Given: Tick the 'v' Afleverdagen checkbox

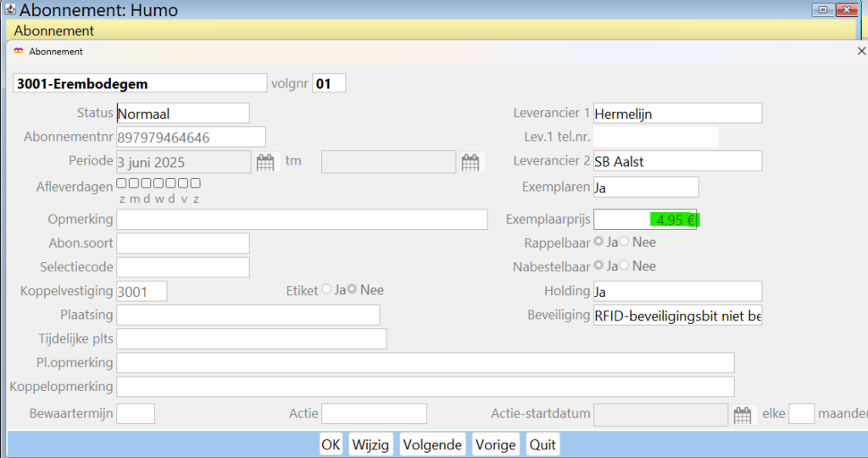Looking at the screenshot, I should tap(183, 183).
